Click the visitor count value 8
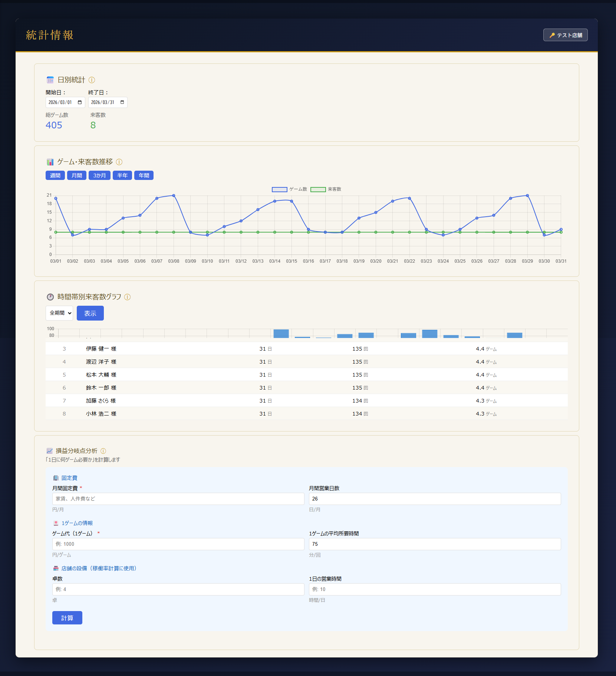 tap(93, 125)
